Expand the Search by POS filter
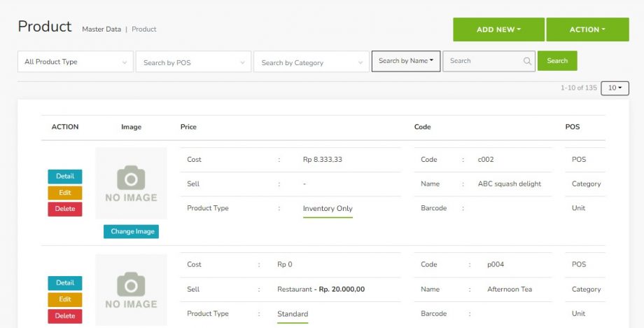This screenshot has width=644, height=328. click(193, 62)
